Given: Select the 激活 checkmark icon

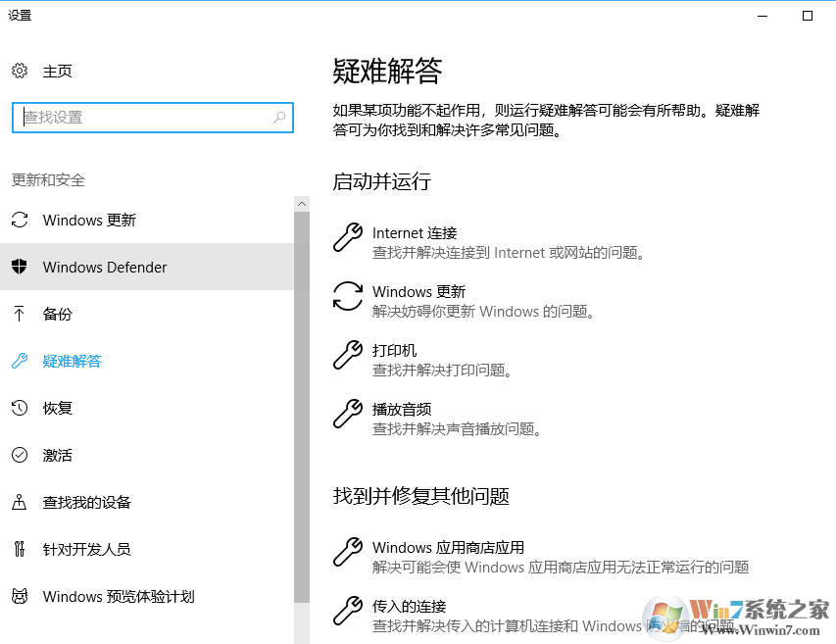Looking at the screenshot, I should tap(19, 455).
